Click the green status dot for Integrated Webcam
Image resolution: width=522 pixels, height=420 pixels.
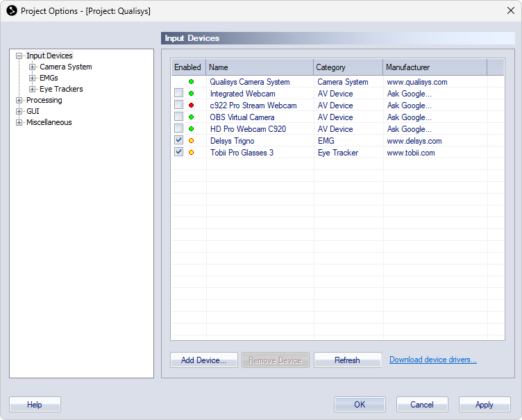(x=191, y=94)
